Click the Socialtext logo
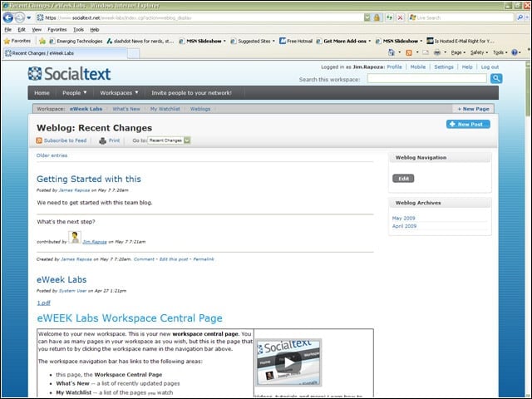 (70, 74)
